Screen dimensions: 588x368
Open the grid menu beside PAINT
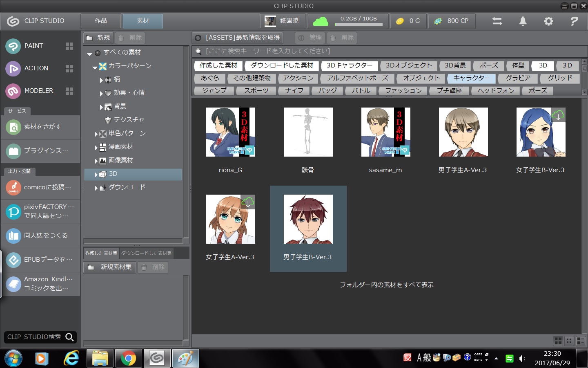(x=69, y=46)
